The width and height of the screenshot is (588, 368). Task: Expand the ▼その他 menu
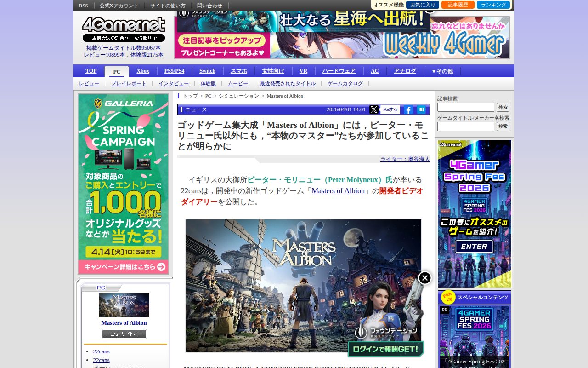click(442, 71)
